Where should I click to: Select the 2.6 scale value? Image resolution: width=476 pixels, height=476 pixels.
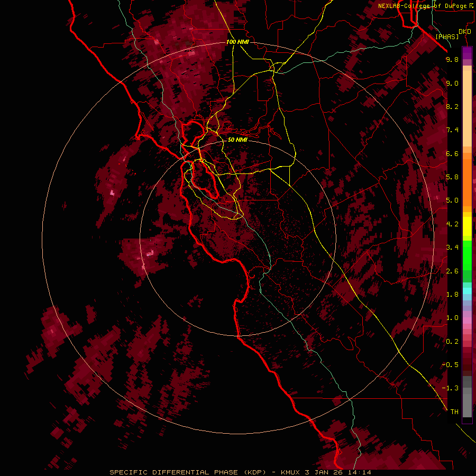452,271
